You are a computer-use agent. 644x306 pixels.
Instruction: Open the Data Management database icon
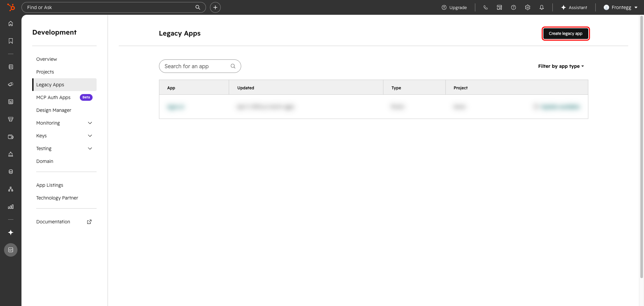[11, 172]
